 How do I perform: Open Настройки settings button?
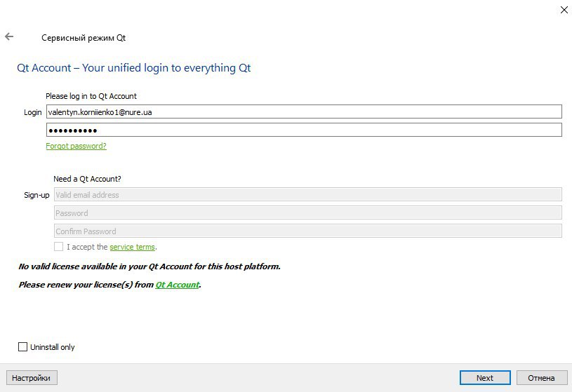point(32,378)
